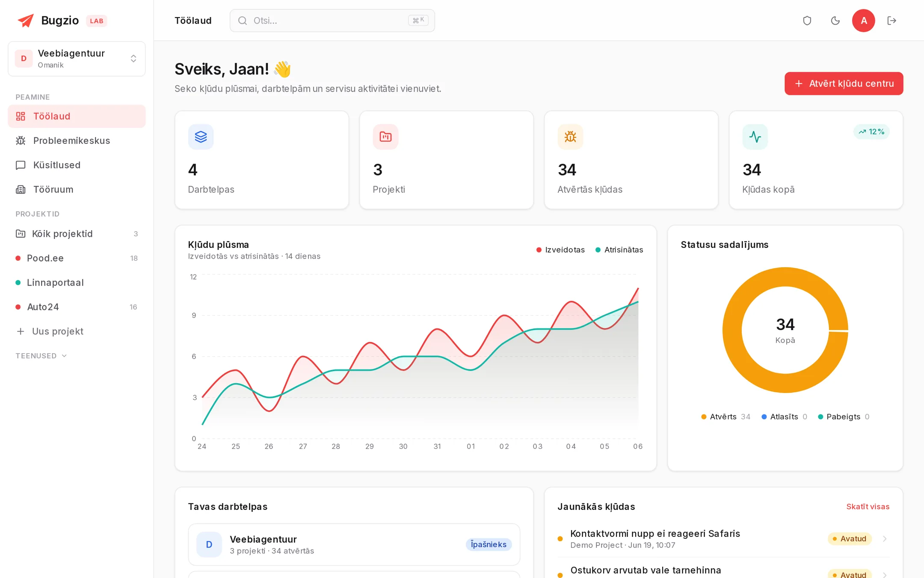
Task: Select the Linnaportaal project
Action: click(77, 283)
